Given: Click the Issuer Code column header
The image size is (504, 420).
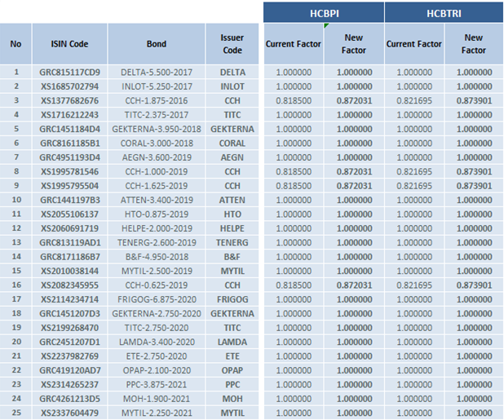Looking at the screenshot, I should tap(232, 44).
